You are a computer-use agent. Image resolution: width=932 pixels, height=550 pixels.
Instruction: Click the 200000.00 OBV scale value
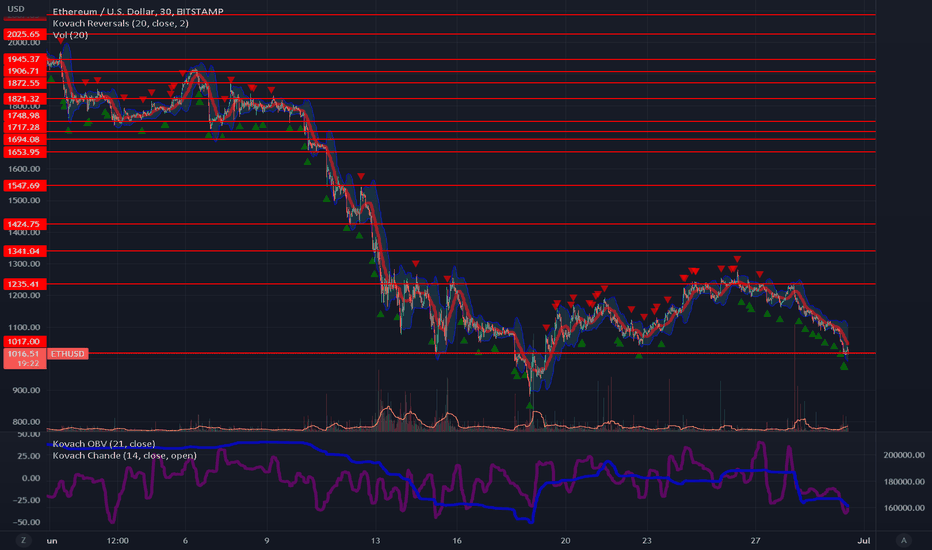coord(903,455)
